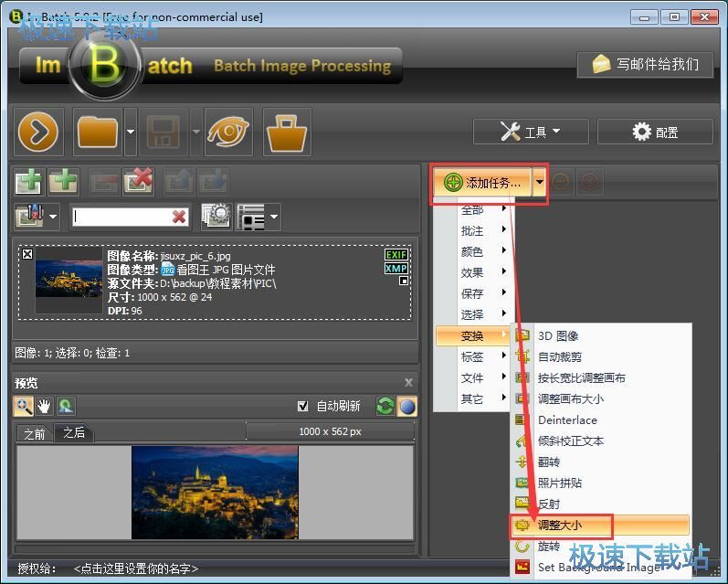Open the 效果 submenu
This screenshot has width=728, height=584.
473,272
